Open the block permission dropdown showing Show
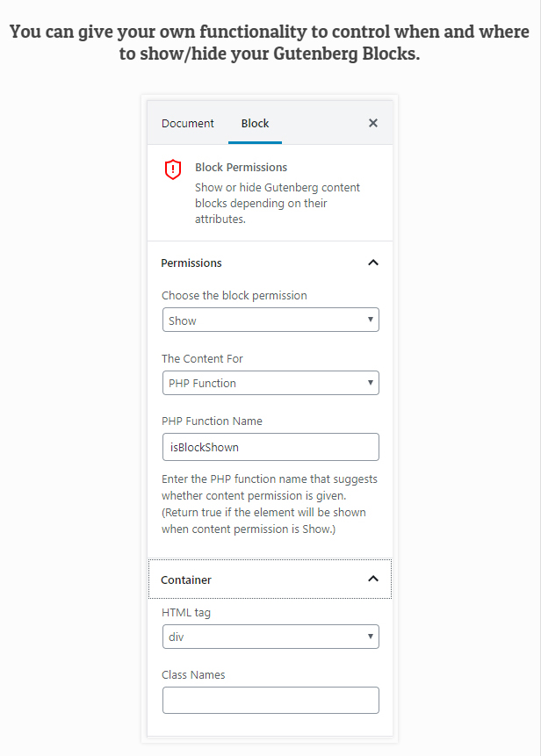Image resolution: width=541 pixels, height=756 pixels. [270, 320]
